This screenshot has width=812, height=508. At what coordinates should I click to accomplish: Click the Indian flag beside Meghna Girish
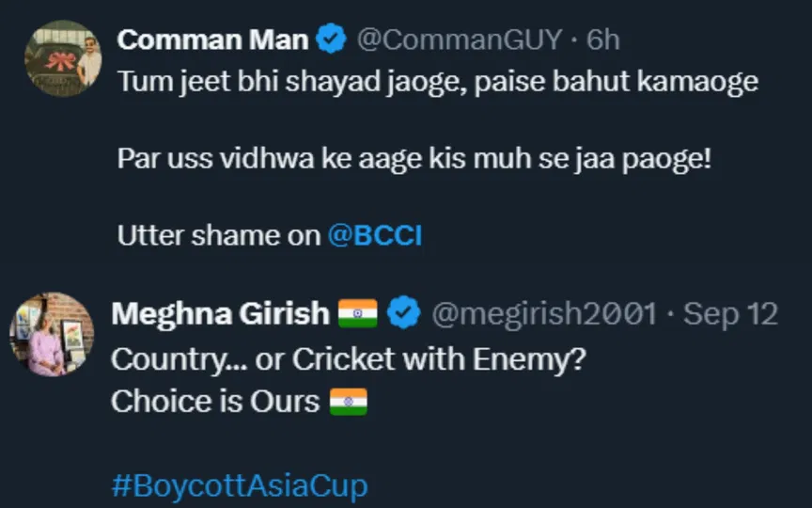click(357, 313)
